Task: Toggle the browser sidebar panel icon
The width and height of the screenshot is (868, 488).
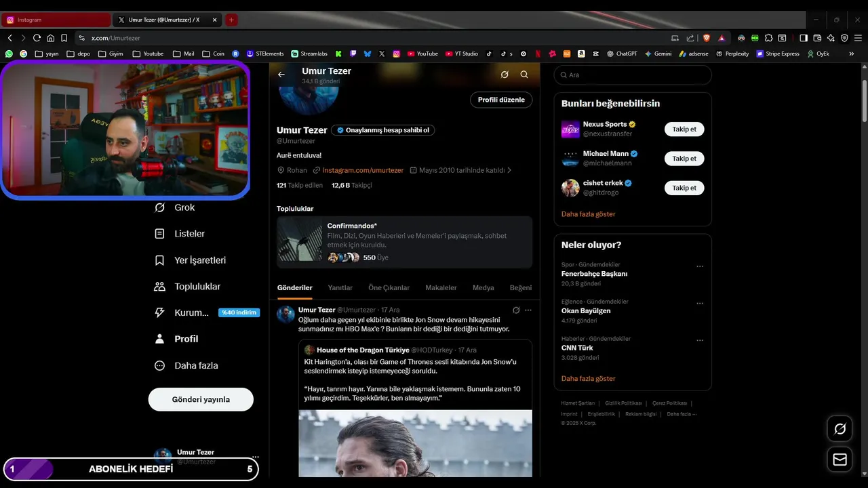Action: pyautogui.click(x=804, y=38)
